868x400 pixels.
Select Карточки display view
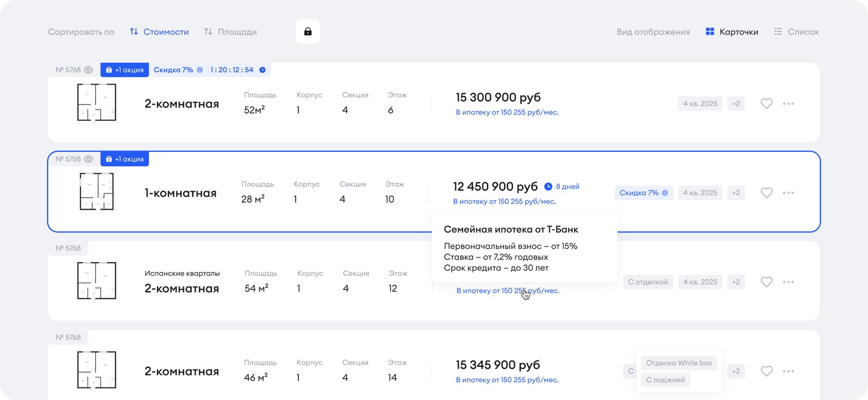pyautogui.click(x=732, y=32)
